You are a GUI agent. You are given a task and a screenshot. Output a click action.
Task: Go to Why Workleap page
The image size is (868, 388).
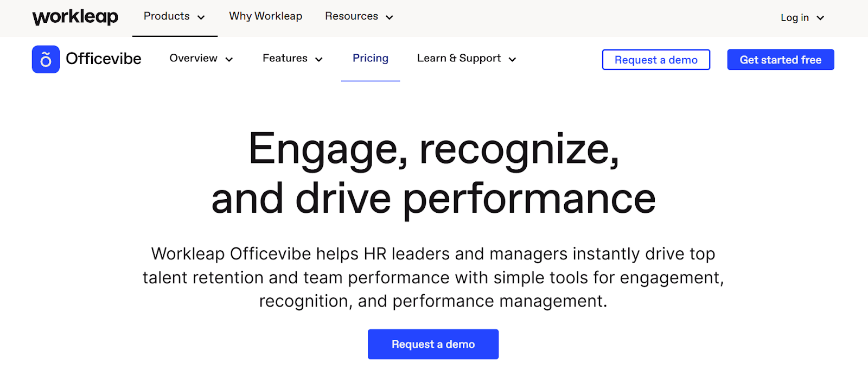tap(265, 16)
